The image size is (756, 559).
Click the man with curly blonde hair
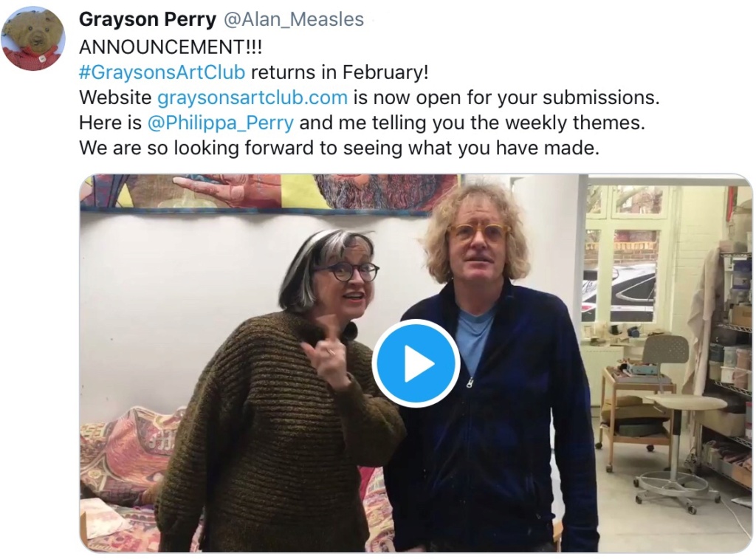click(492, 366)
